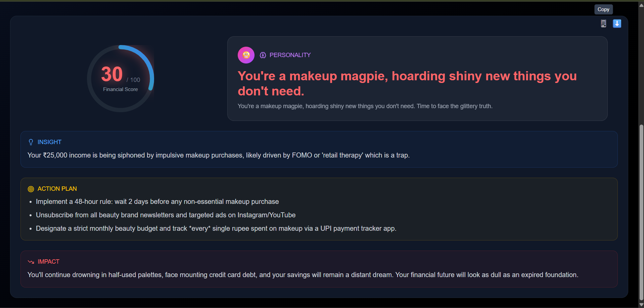Click the blue download arrow icon
644x308 pixels.
click(x=617, y=24)
